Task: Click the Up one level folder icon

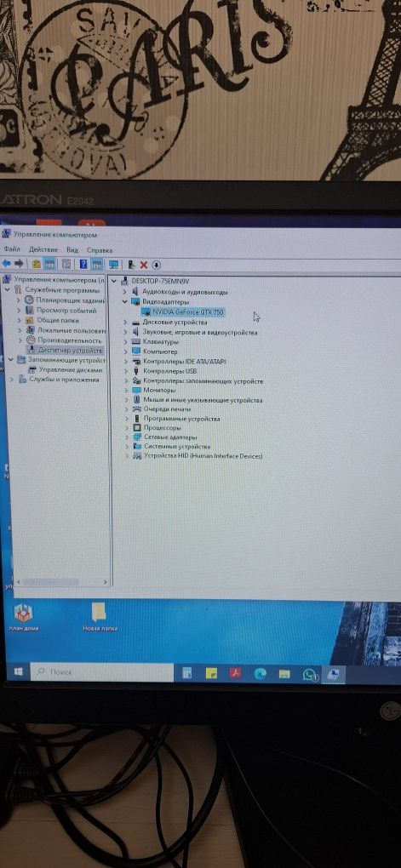Action: (37, 264)
